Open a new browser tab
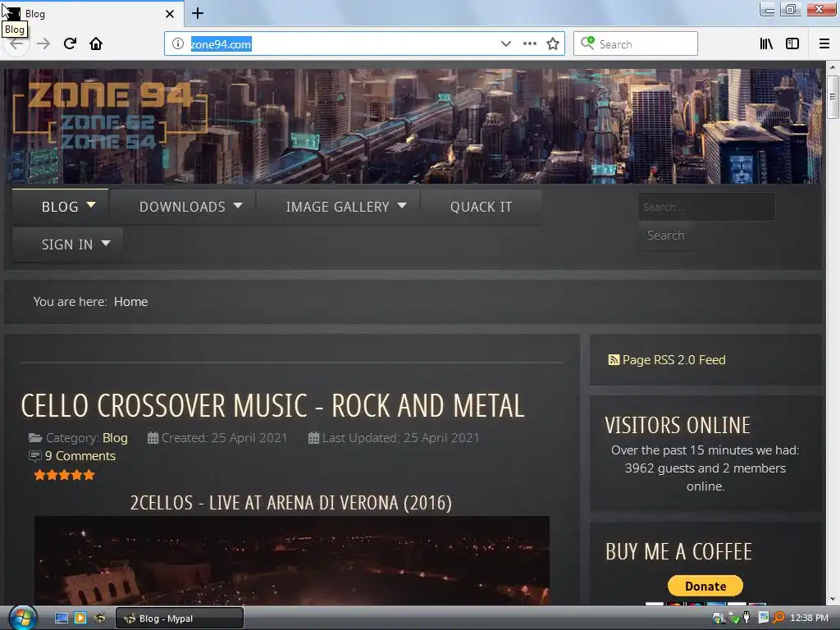The width and height of the screenshot is (840, 630). pos(197,13)
